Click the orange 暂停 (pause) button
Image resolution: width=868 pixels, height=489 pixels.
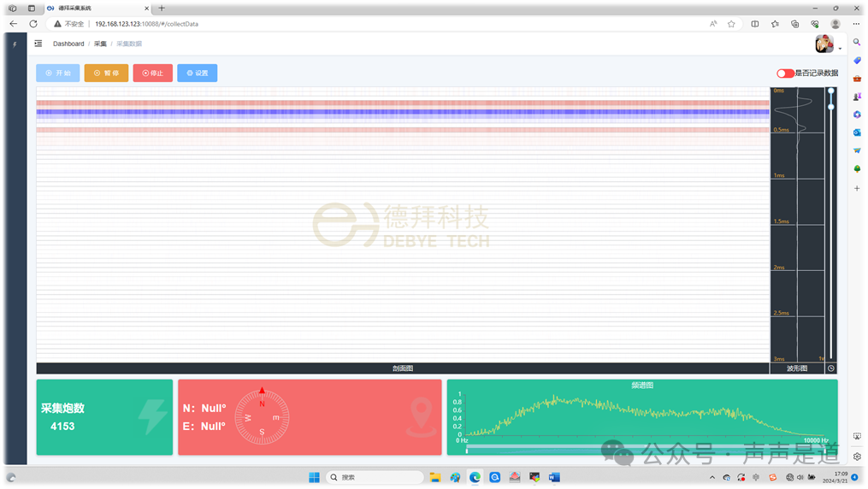click(x=106, y=73)
